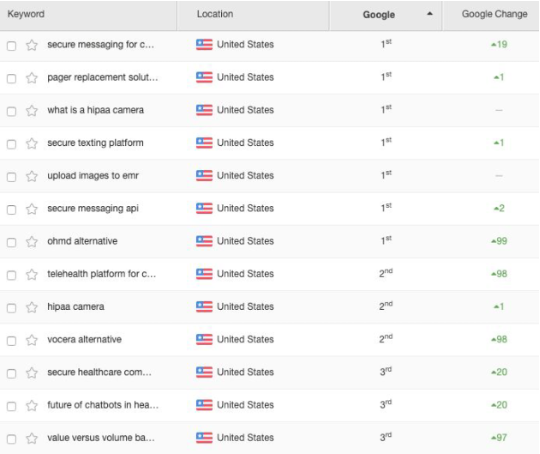Star the 'secure texting platform' keyword

pos(32,143)
